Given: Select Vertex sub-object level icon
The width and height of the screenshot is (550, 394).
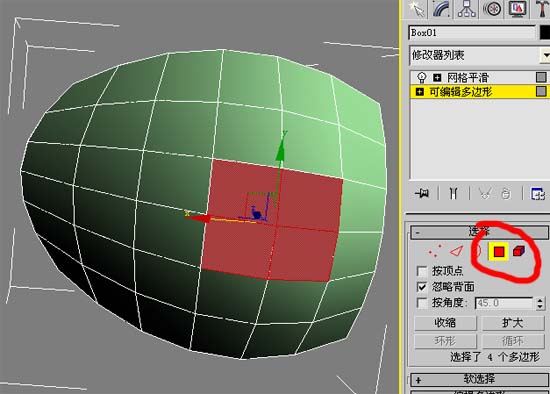Looking at the screenshot, I should [x=435, y=251].
